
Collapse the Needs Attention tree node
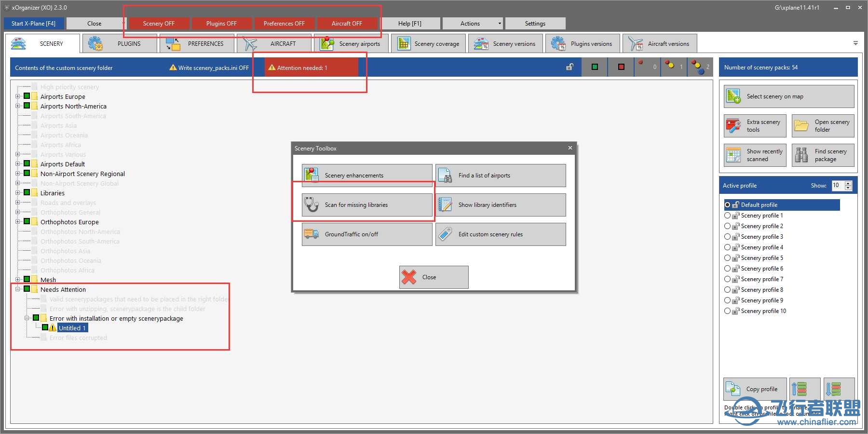[18, 289]
